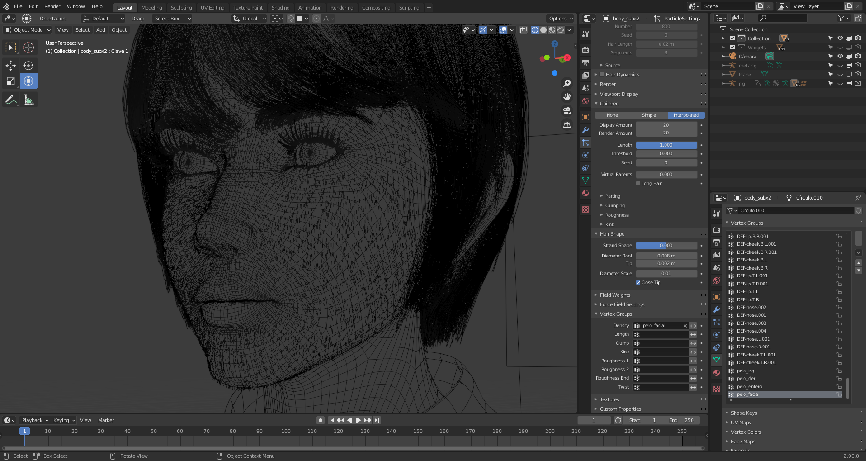Pick the Annotate pencil tool
Viewport: 868px width, 461px height.
[11, 100]
